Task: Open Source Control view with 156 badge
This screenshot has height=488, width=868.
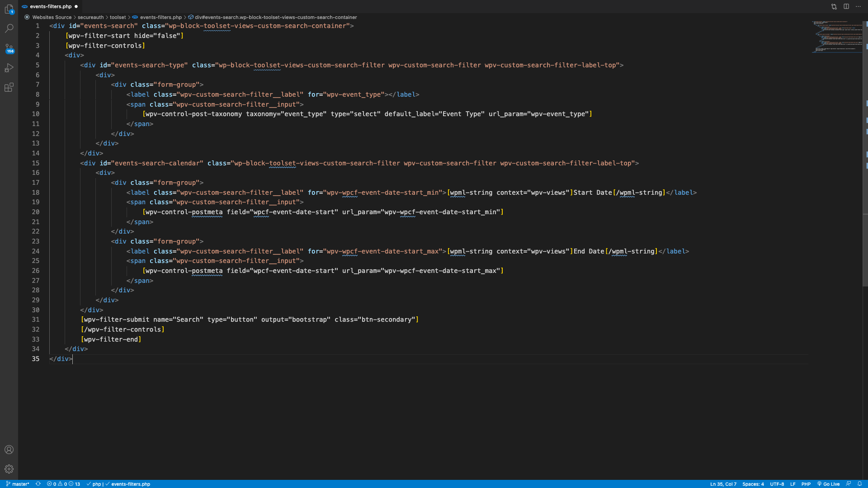Action: (x=9, y=48)
